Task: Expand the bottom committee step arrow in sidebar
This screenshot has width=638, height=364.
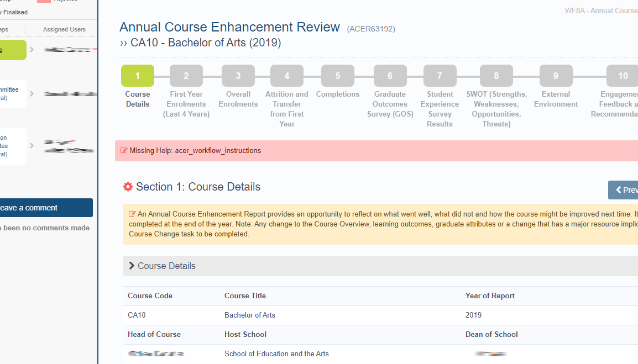Action: 32,146
